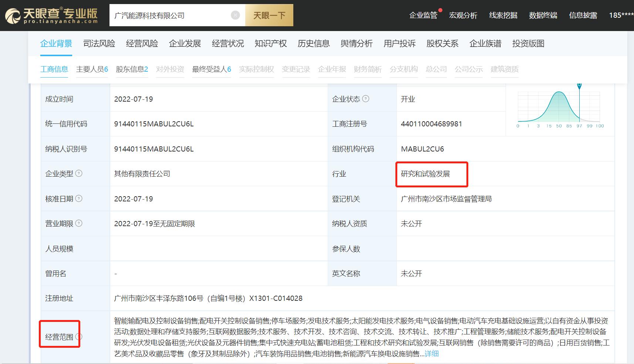Select the 工商信息 sub-tab
The width and height of the screenshot is (634, 364).
[x=54, y=69]
